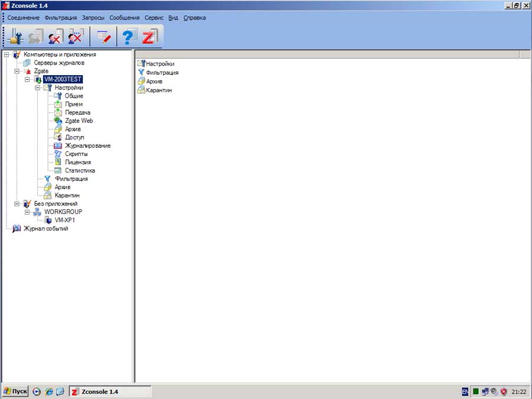Click the Zconsole 1.4 taskbar button
Image resolution: width=532 pixels, height=399 pixels.
(x=111, y=391)
